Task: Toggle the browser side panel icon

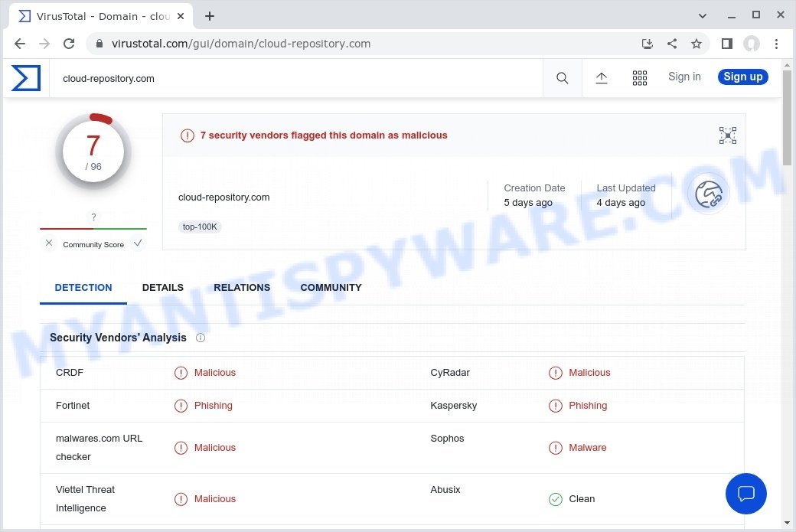Action: tap(727, 44)
